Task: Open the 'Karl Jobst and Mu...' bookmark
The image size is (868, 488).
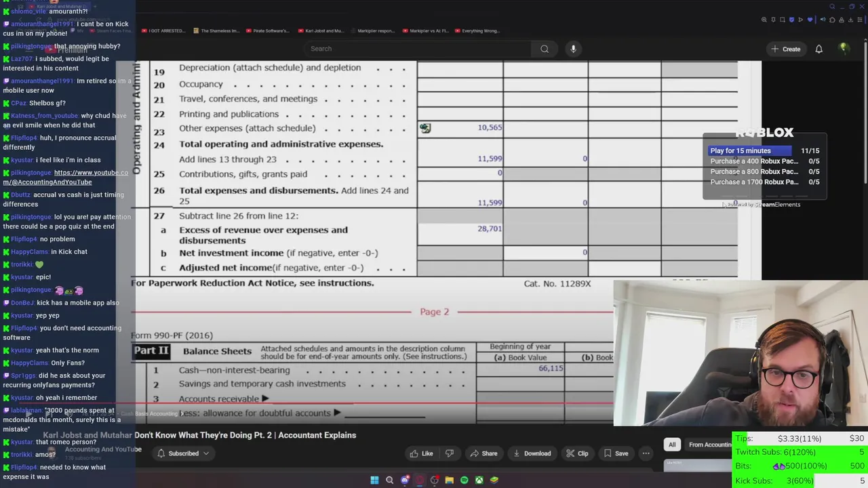Action: click(321, 30)
